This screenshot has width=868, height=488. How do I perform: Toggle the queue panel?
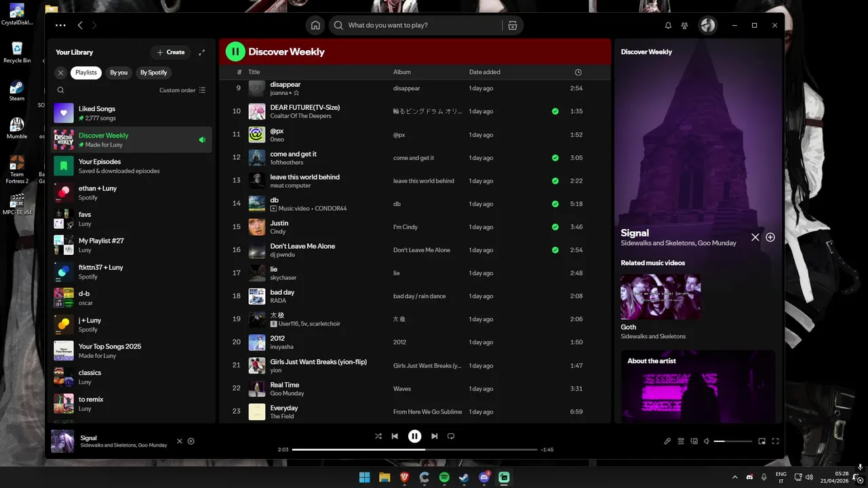(681, 441)
